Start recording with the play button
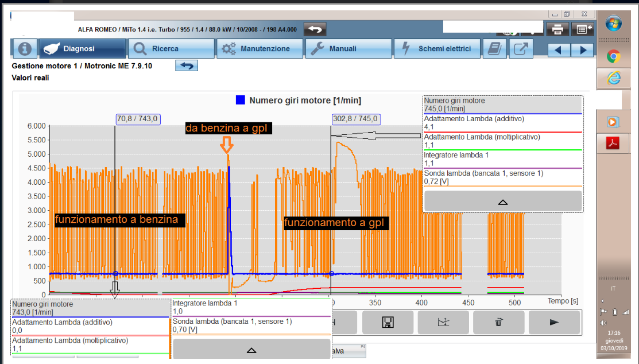The width and height of the screenshot is (639, 364). click(554, 323)
